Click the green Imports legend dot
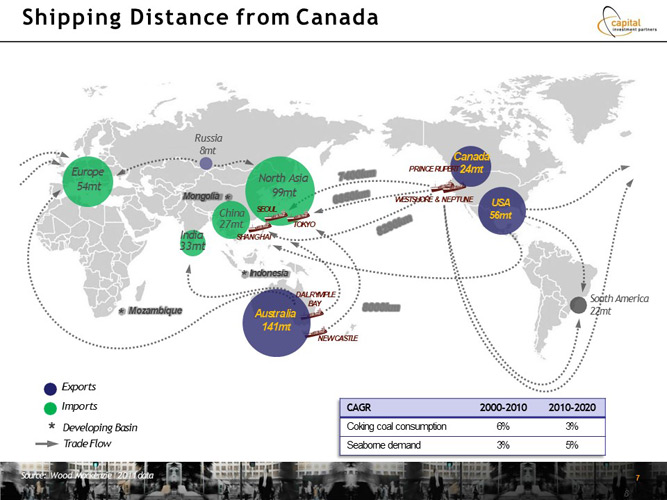The width and height of the screenshot is (667, 500). tap(50, 408)
